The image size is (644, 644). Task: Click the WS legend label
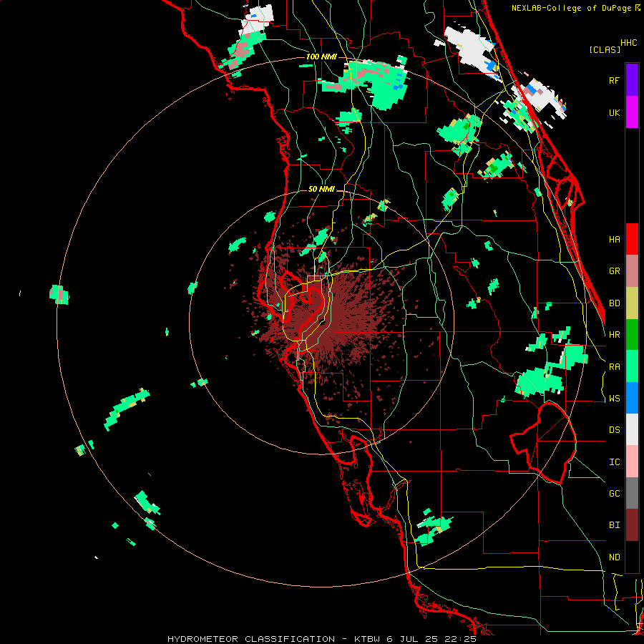[614, 399]
